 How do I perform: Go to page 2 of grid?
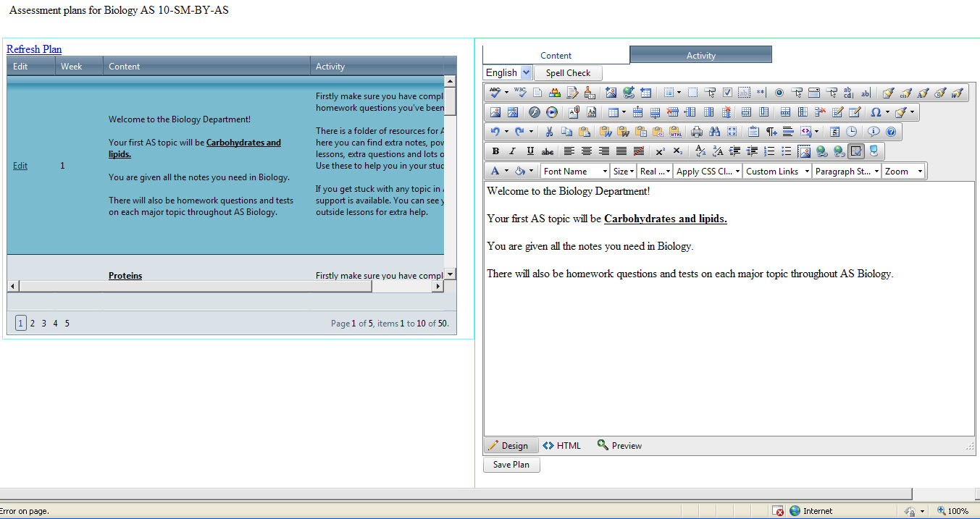click(x=33, y=324)
